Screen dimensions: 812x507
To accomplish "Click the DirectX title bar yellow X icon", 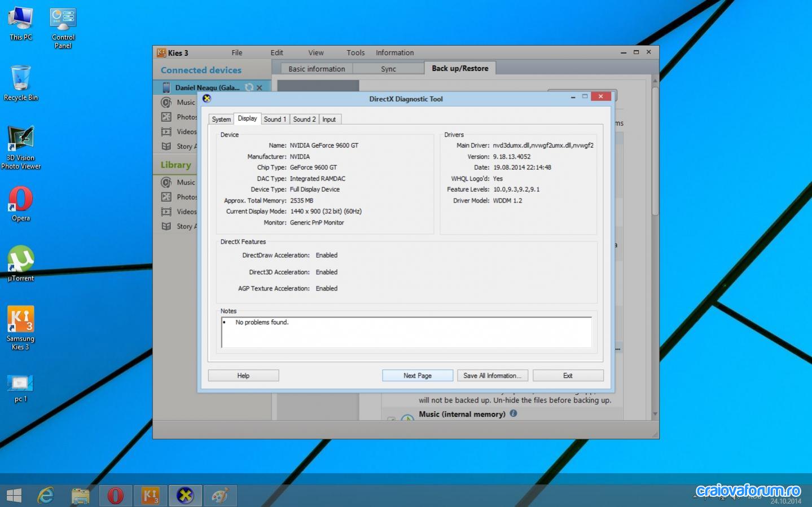I will (x=207, y=98).
